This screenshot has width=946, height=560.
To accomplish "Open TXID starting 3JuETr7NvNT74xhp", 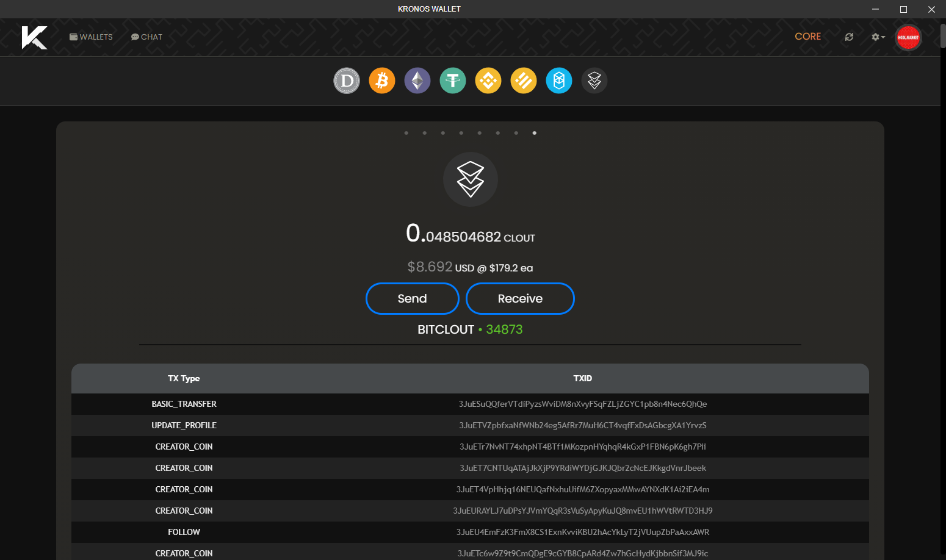I will (x=583, y=447).
